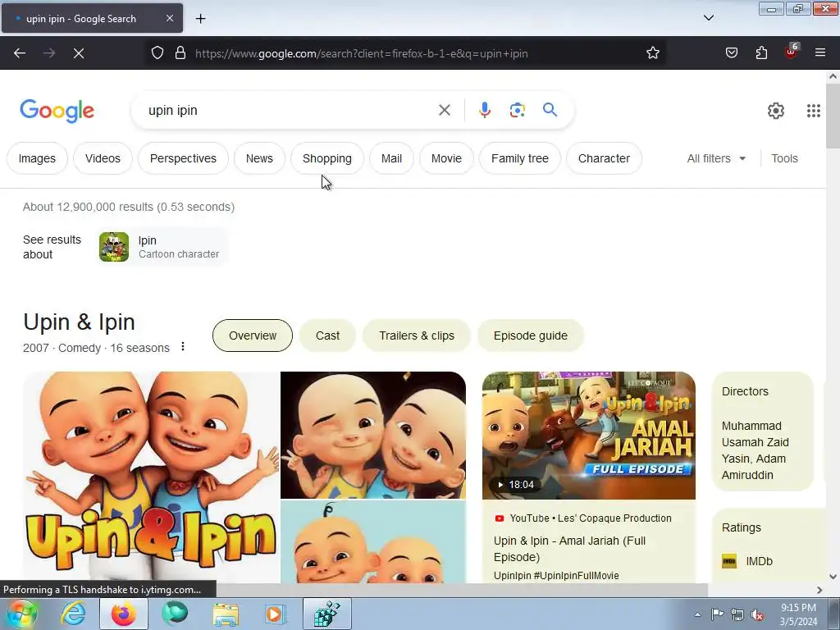Viewport: 840px width, 630px height.
Task: Select the Overview tab
Action: point(253,336)
